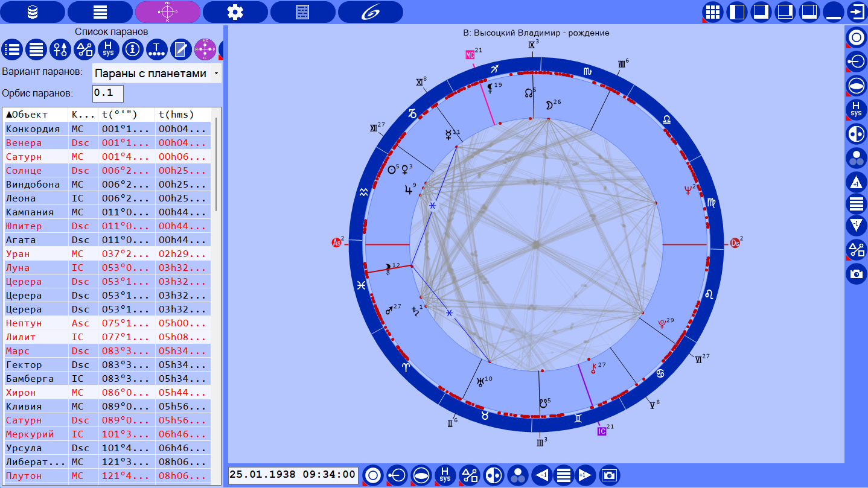868x488 pixels.
Task: Click the pencil edit icon in the paran panel
Action: coord(181,49)
